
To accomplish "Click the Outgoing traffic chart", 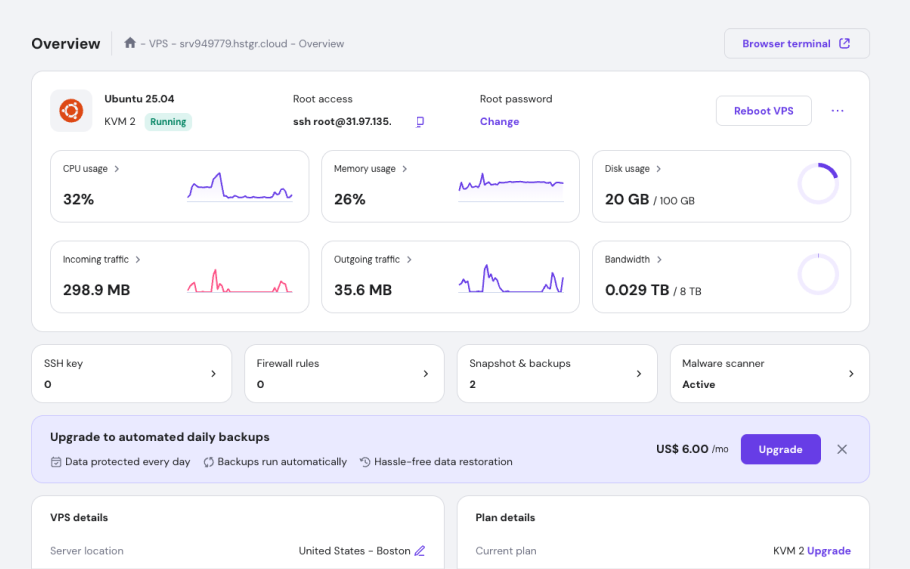I will (x=511, y=278).
